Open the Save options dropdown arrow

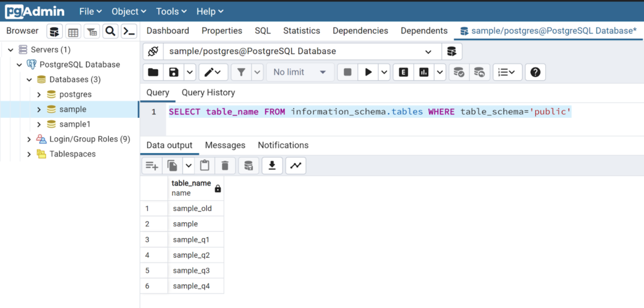(189, 72)
